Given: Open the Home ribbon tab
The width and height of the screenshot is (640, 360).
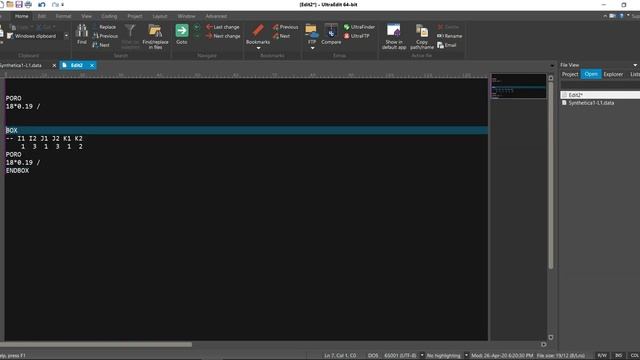Looking at the screenshot, I should (21, 16).
